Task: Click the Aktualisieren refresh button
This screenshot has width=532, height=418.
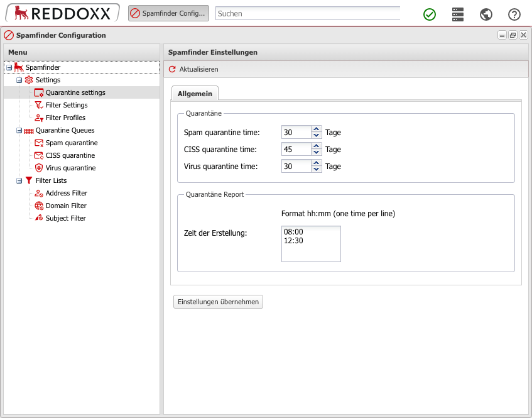Action: [193, 69]
